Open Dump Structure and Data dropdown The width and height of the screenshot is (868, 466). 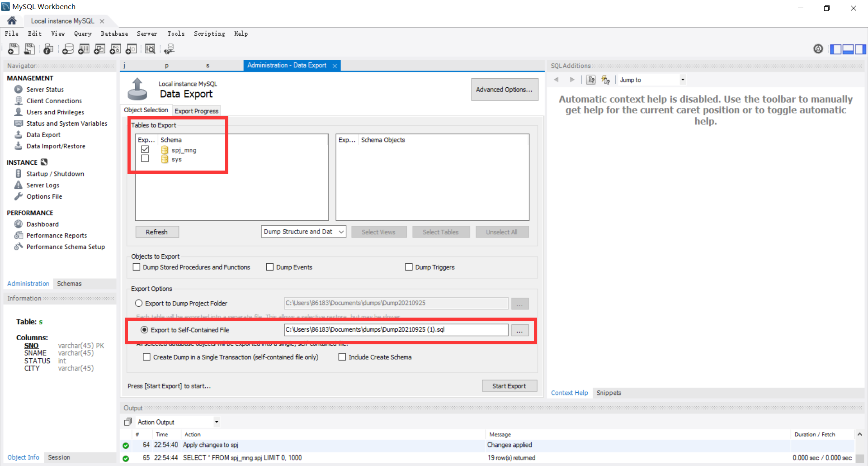[303, 232]
